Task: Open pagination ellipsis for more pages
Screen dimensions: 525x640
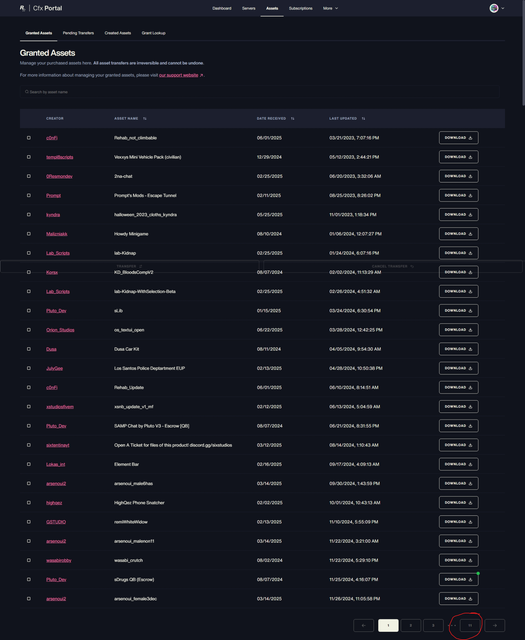Action: [452, 625]
